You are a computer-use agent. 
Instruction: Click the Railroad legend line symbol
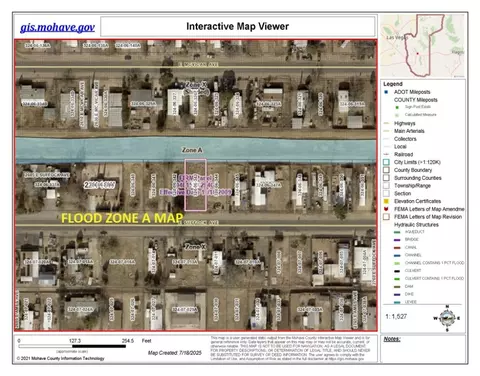point(386,154)
